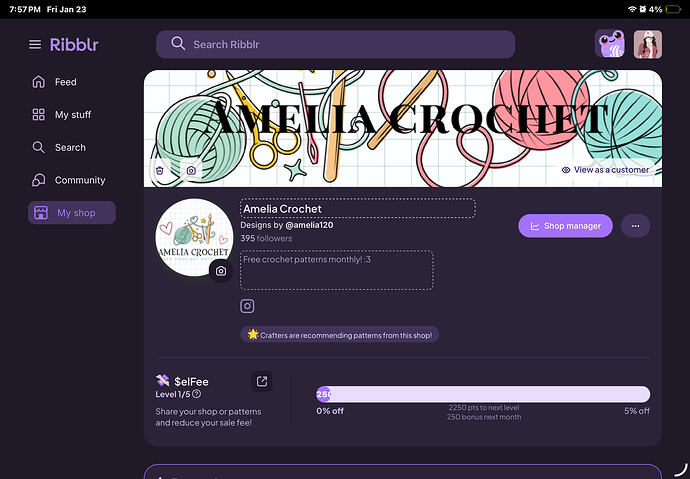This screenshot has width=690, height=479.
Task: Open the $elFee external link icon
Action: (x=261, y=381)
